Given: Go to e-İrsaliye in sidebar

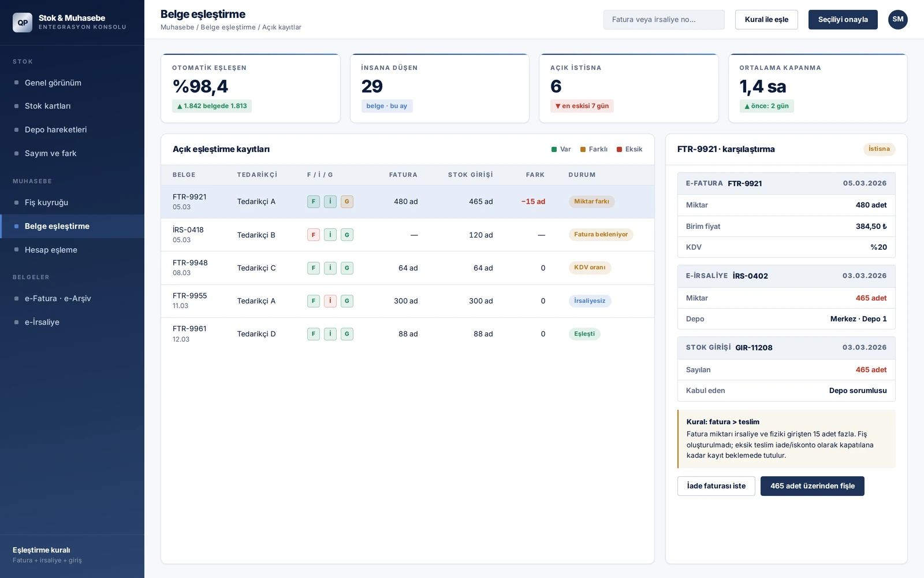Looking at the screenshot, I should [x=72, y=322].
